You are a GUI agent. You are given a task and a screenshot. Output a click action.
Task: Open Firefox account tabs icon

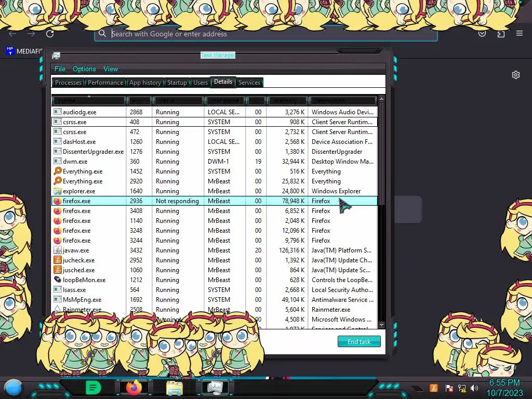pos(501,34)
